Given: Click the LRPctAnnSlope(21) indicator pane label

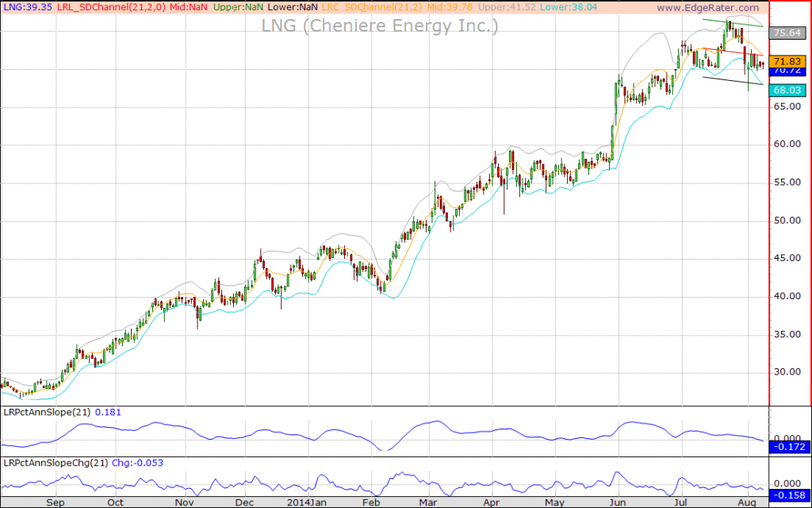Looking at the screenshot, I should (48, 412).
